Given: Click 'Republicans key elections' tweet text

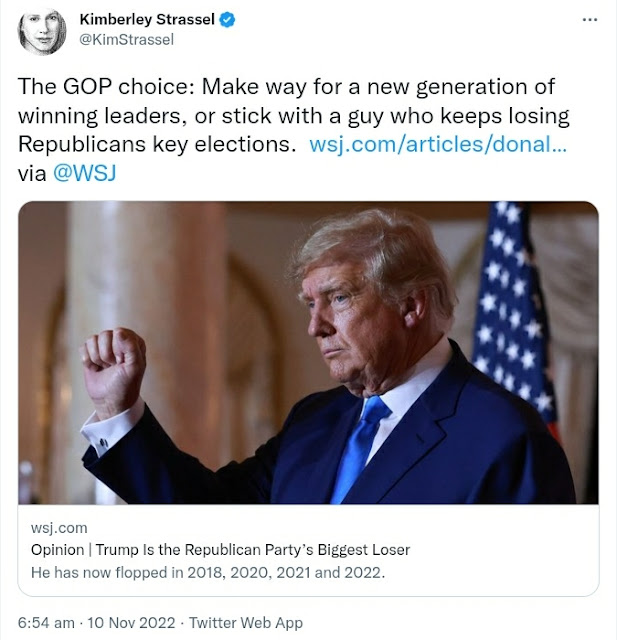Looking at the screenshot, I should coord(157,144).
